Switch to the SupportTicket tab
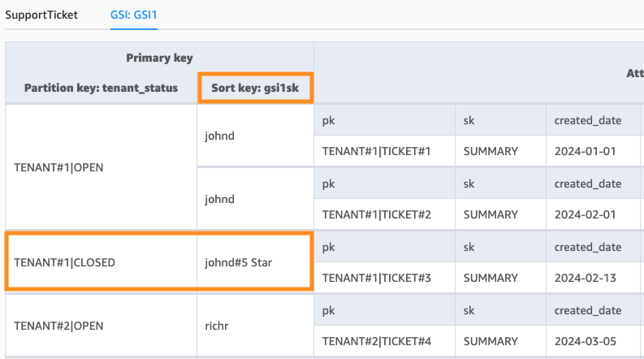Image resolution: width=644 pixels, height=359 pixels. point(41,15)
